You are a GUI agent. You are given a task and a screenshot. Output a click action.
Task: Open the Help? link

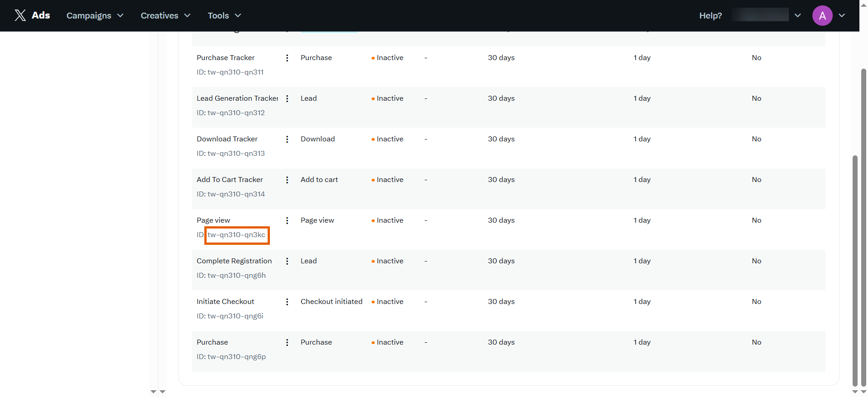(x=710, y=15)
